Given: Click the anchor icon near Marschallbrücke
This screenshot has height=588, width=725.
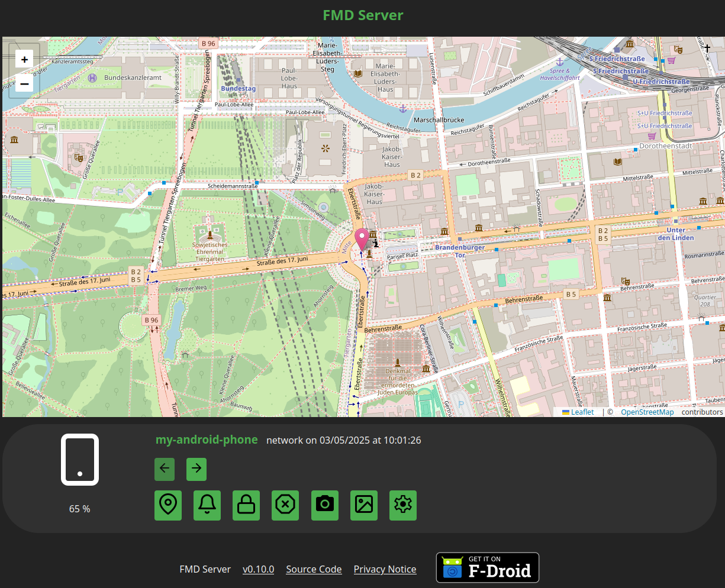Looking at the screenshot, I should click(x=403, y=109).
